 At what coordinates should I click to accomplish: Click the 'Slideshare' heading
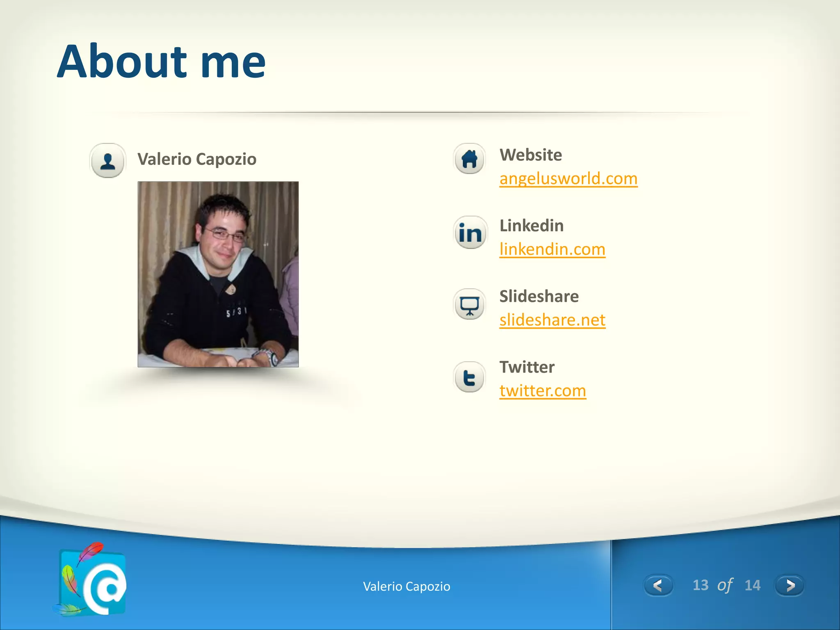[x=539, y=296]
